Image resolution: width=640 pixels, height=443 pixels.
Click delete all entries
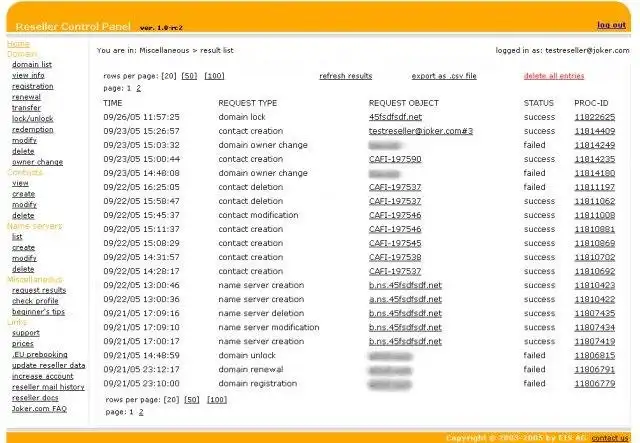click(554, 76)
